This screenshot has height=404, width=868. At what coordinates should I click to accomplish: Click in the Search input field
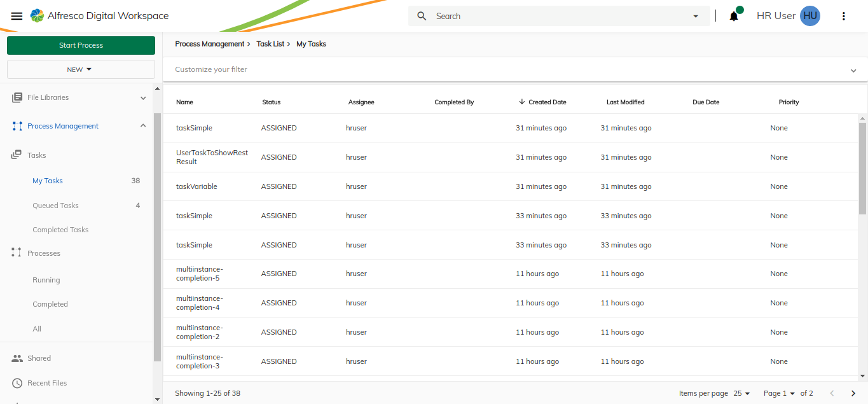click(560, 16)
